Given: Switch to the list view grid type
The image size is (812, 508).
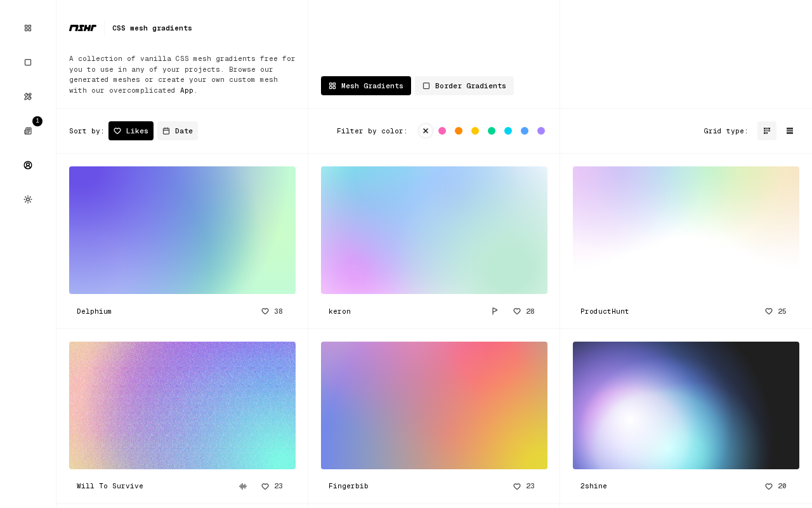Looking at the screenshot, I should point(790,131).
